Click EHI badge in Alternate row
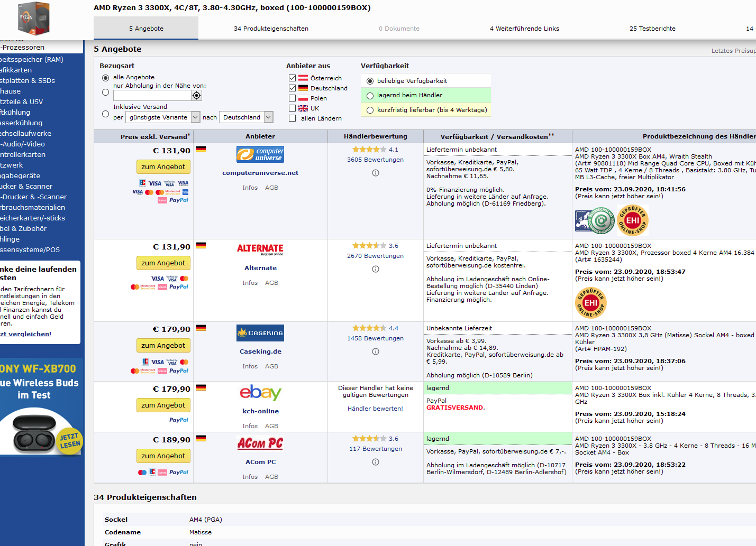This screenshot has height=546, width=756. [x=591, y=303]
